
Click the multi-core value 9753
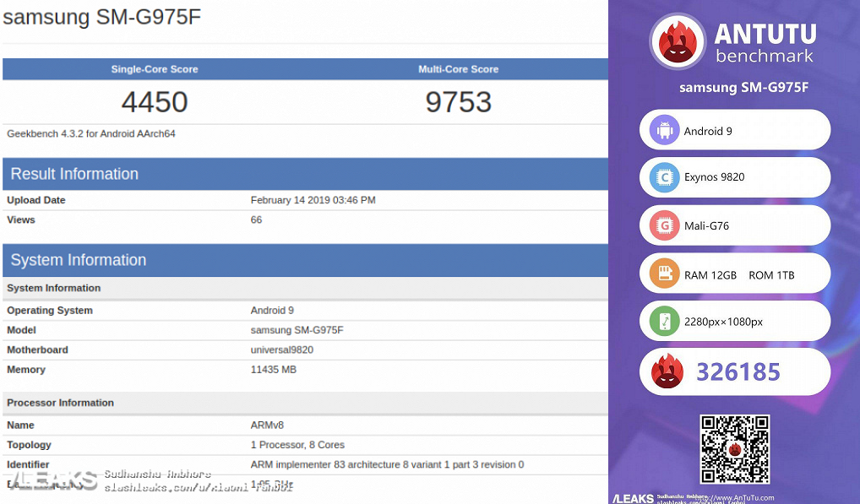(x=459, y=102)
